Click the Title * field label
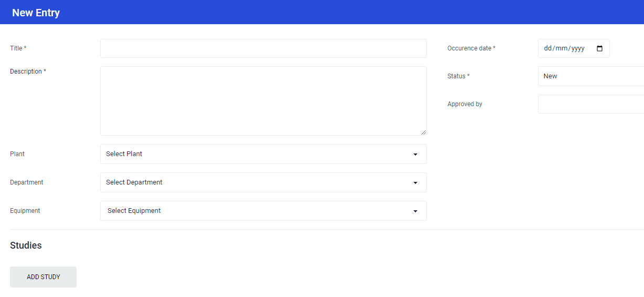Viewport: 644px width, 297px height. click(18, 48)
